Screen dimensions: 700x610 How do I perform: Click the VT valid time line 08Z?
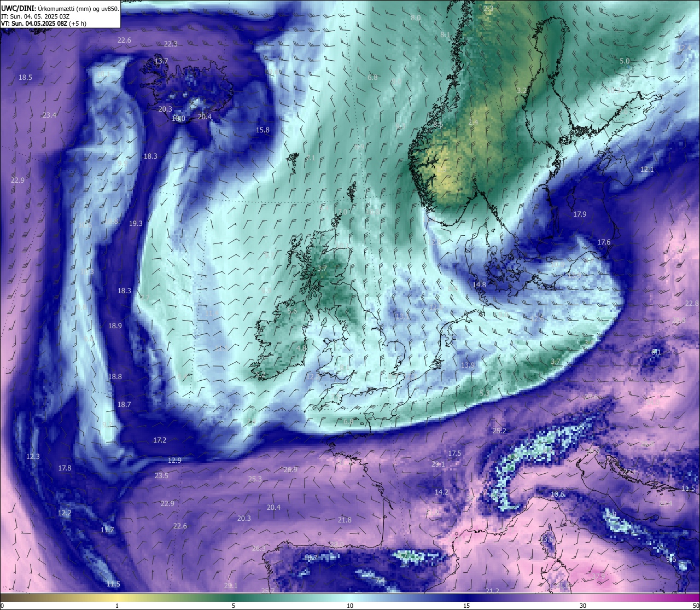[x=44, y=24]
